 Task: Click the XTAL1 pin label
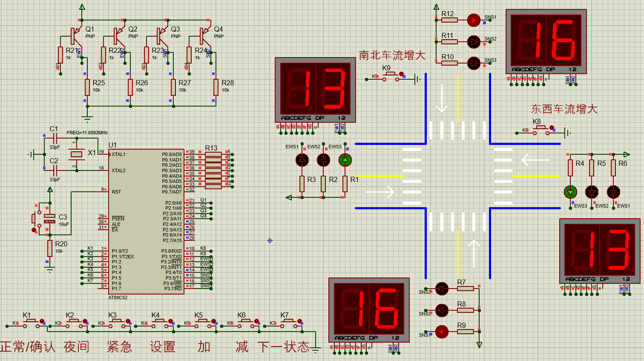118,154
